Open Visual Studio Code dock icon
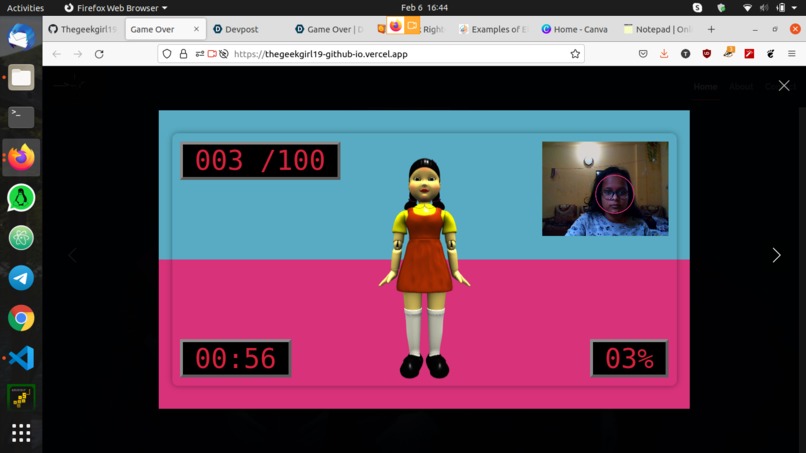806x453 pixels. [21, 358]
